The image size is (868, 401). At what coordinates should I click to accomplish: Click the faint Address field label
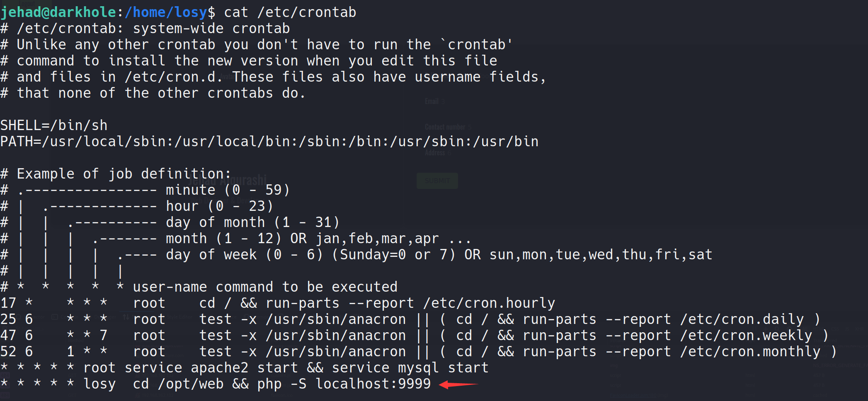tap(435, 153)
